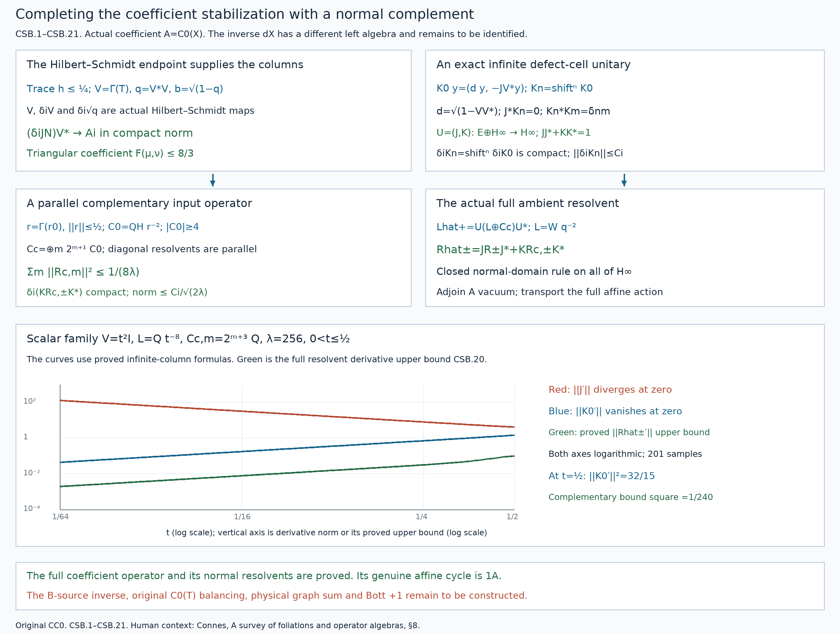Click the line starting 'd=√(1−VV*)'
Screen dimensions: 840x634
click(x=523, y=111)
